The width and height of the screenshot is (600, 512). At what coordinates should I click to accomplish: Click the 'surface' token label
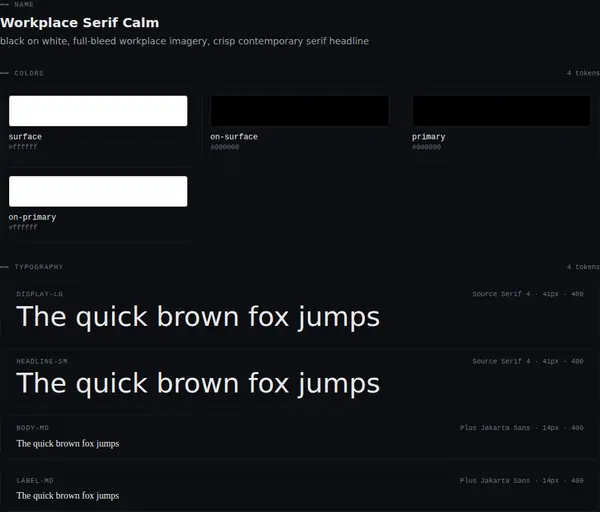(25, 137)
